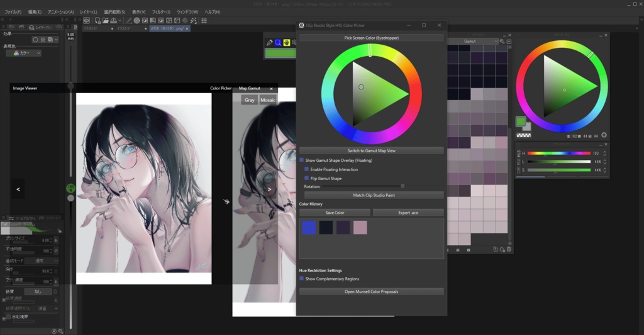The image size is (644, 335).
Task: Click Open Munsell Color Proposals
Action: [371, 292]
